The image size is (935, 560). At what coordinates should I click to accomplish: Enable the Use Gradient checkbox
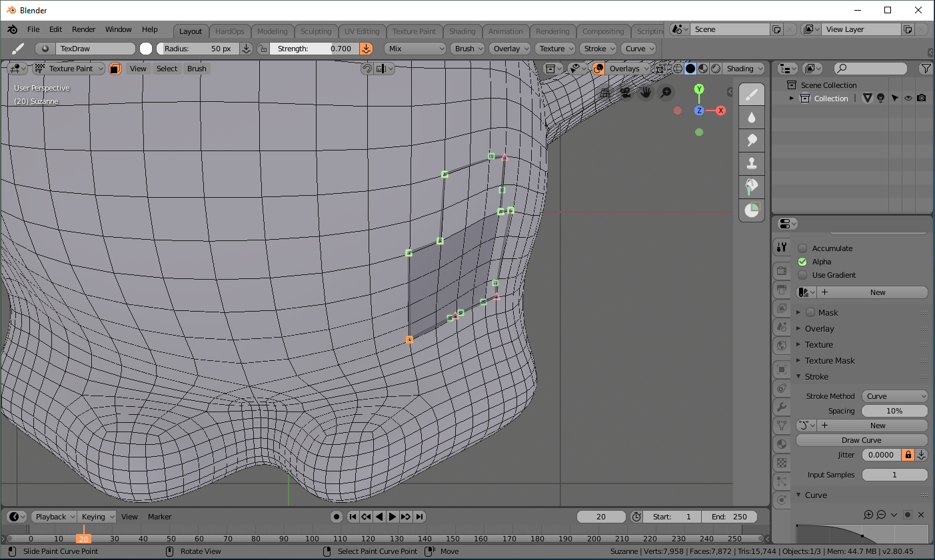tap(802, 275)
